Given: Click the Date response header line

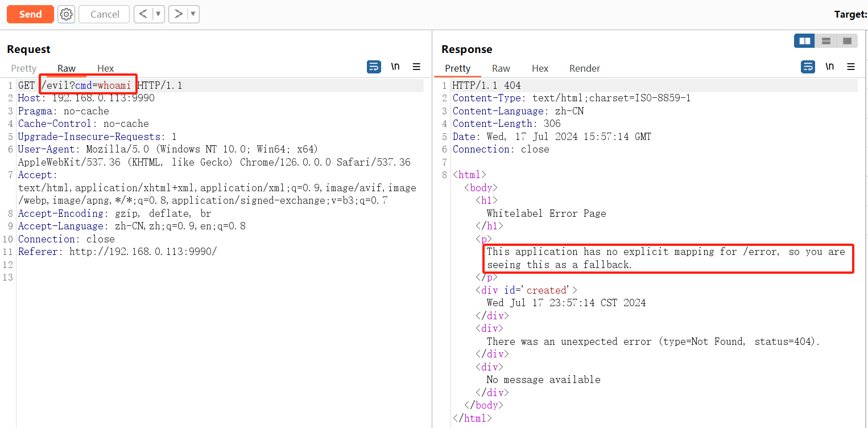Looking at the screenshot, I should 552,137.
